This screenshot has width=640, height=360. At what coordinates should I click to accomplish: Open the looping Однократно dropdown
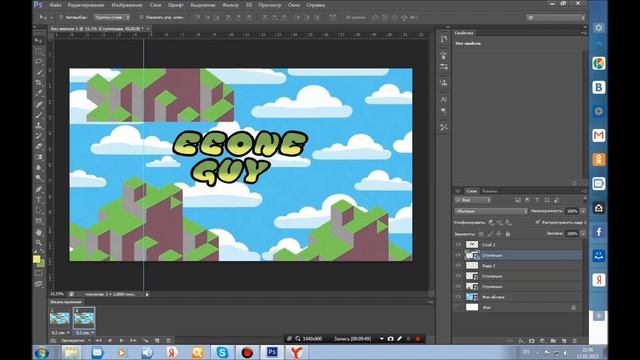coord(76,340)
